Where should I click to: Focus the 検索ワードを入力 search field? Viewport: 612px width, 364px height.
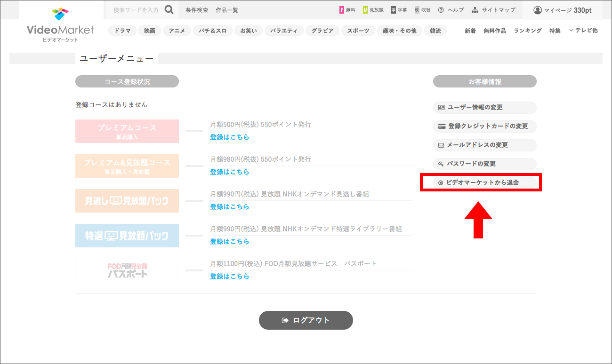click(x=136, y=10)
